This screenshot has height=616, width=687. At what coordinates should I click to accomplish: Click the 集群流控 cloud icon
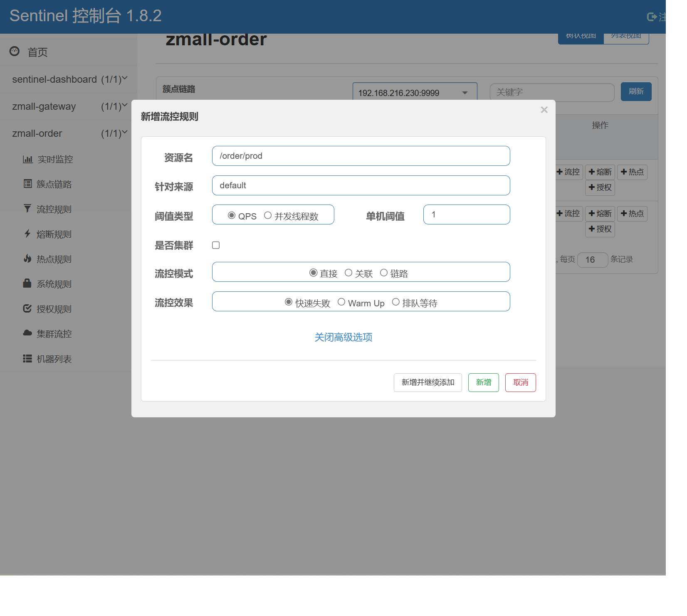tap(27, 333)
